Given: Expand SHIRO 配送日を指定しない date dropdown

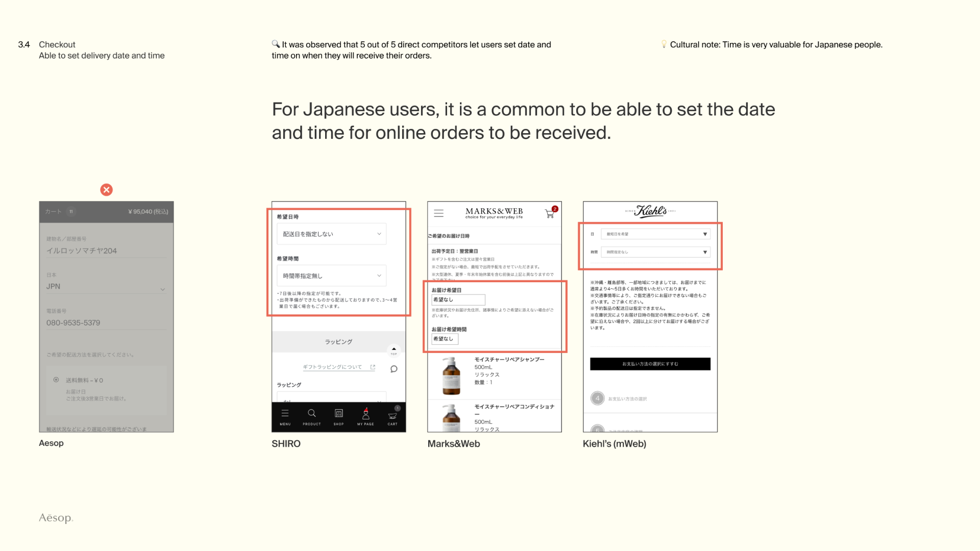Looking at the screenshot, I should point(331,234).
